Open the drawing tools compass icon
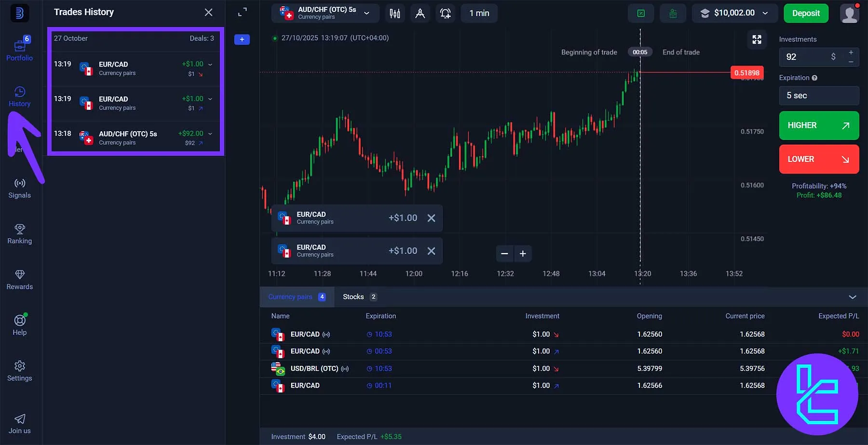Screen dimensions: 868x445 click(420, 13)
